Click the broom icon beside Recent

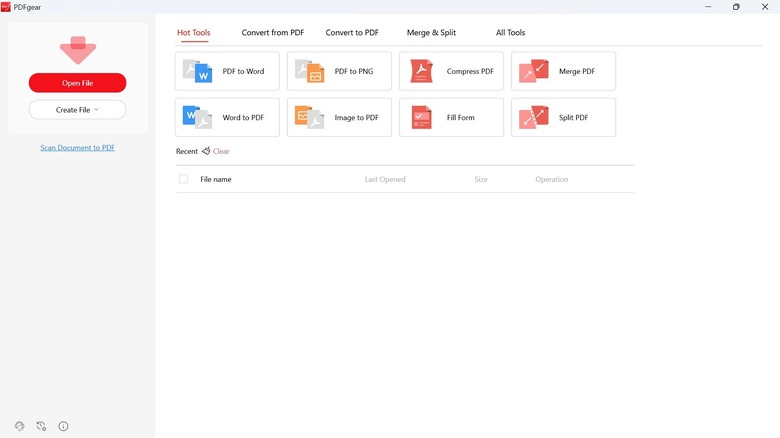click(206, 151)
